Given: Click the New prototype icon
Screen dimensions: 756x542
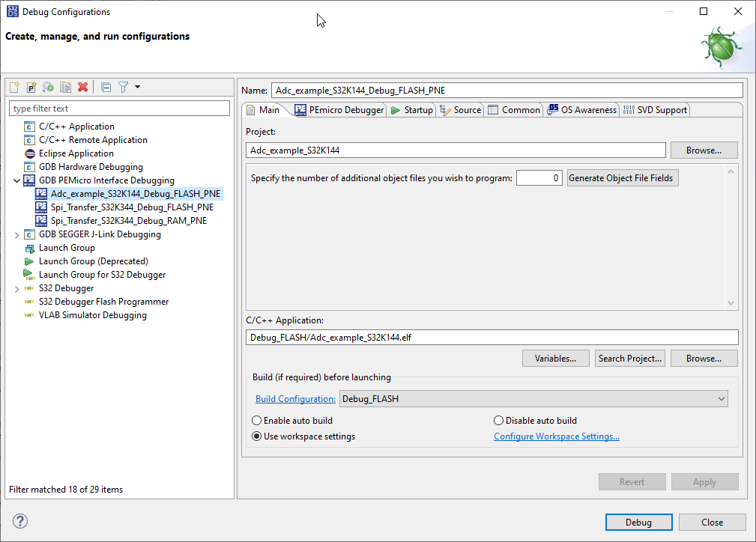Looking at the screenshot, I should 31,88.
